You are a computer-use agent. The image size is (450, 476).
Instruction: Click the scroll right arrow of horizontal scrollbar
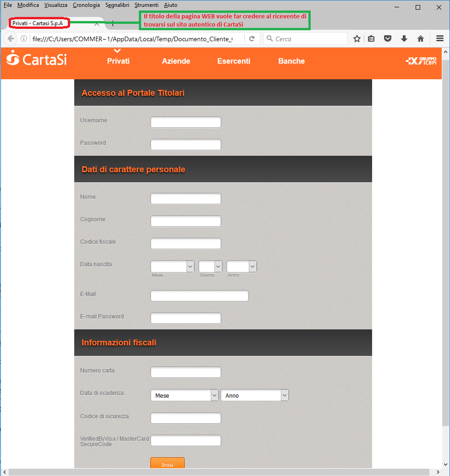click(x=438, y=472)
